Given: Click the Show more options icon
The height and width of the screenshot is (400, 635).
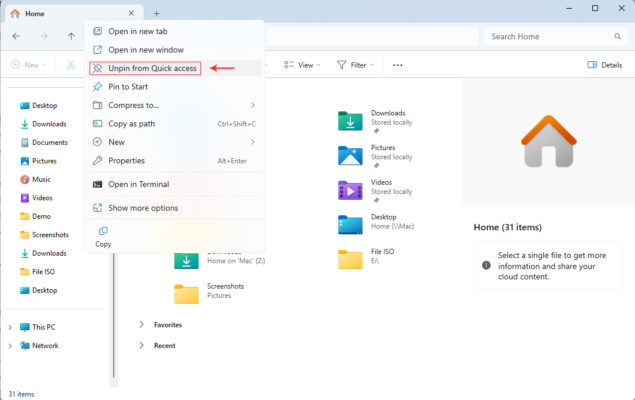Looking at the screenshot, I should pyautogui.click(x=98, y=208).
